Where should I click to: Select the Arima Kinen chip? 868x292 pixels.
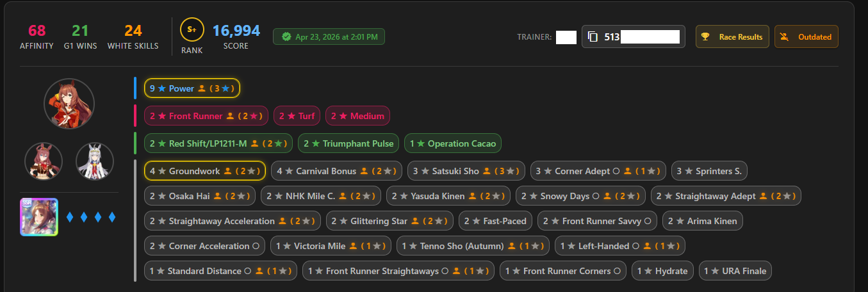(x=703, y=221)
